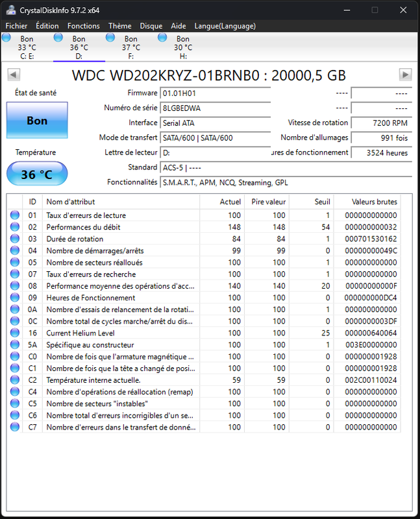Click the Pire valeur column header
This screenshot has height=519, width=420.
pyautogui.click(x=267, y=202)
